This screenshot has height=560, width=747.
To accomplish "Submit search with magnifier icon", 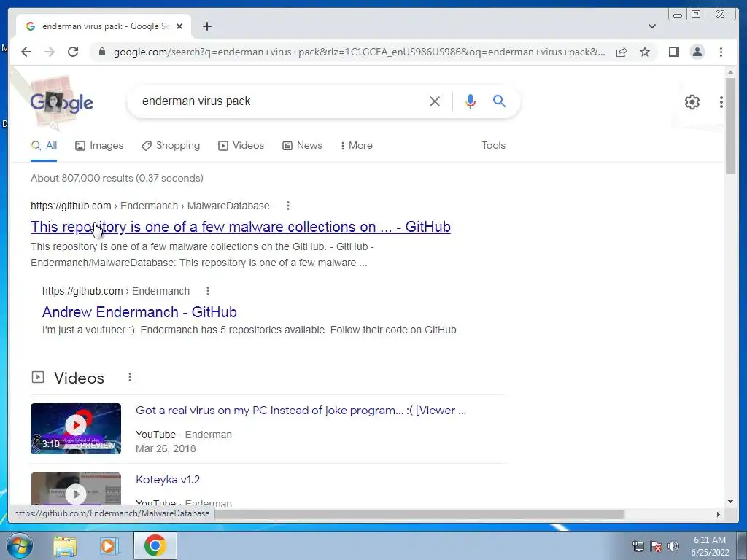I will (499, 101).
